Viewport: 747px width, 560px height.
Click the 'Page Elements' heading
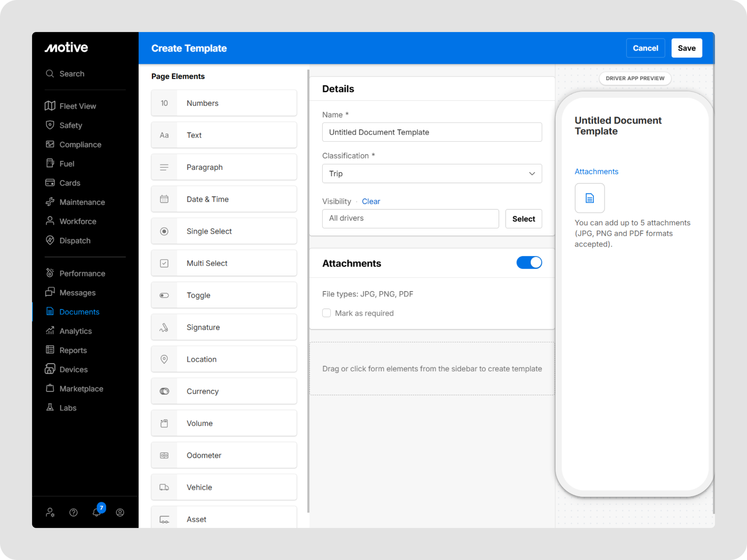click(178, 76)
